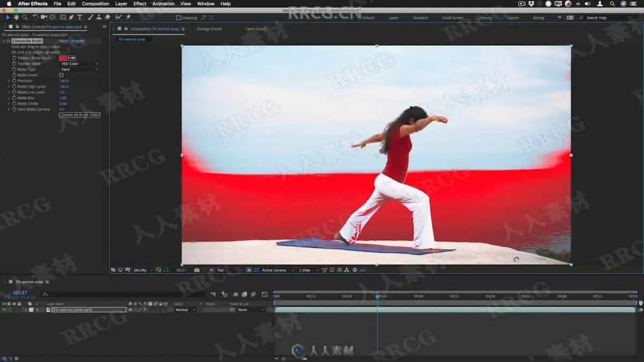
Task: Click the red Transfer Brush Color swatch
Action: [x=63, y=58]
